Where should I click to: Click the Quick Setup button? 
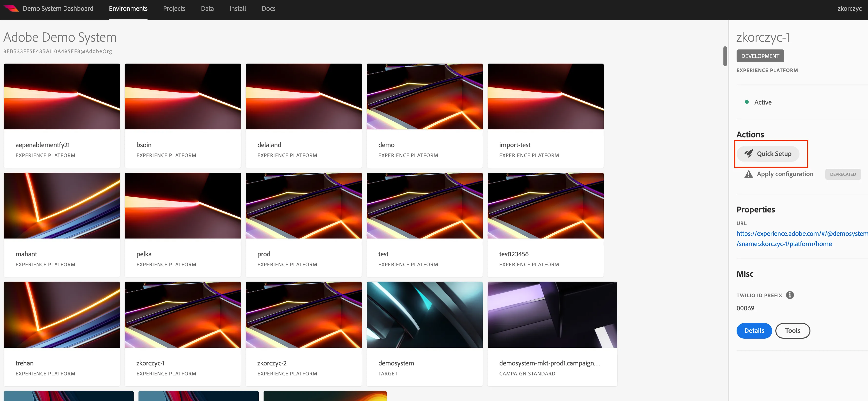pyautogui.click(x=768, y=154)
